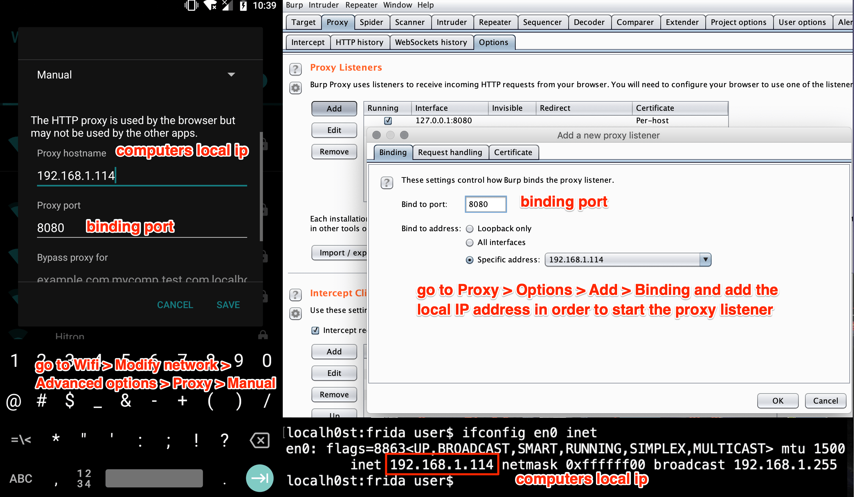Select the Loopback only radio button
The width and height of the screenshot is (868, 497).
pyautogui.click(x=470, y=229)
